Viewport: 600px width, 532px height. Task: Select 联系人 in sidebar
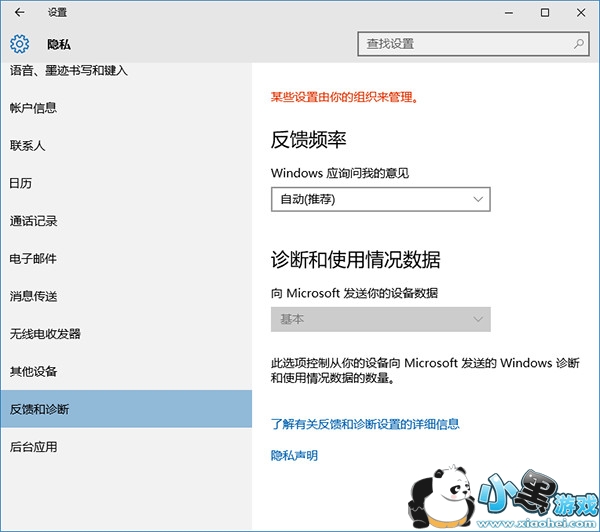[126, 145]
